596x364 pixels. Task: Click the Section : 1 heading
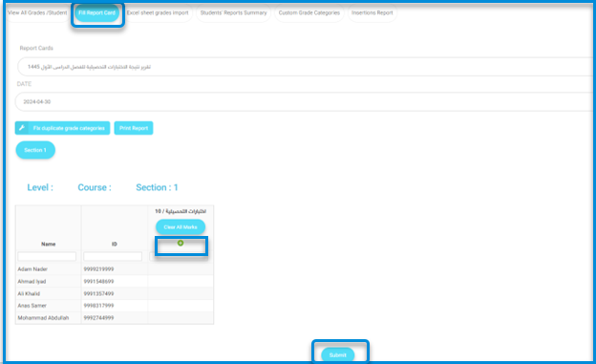pyautogui.click(x=157, y=187)
